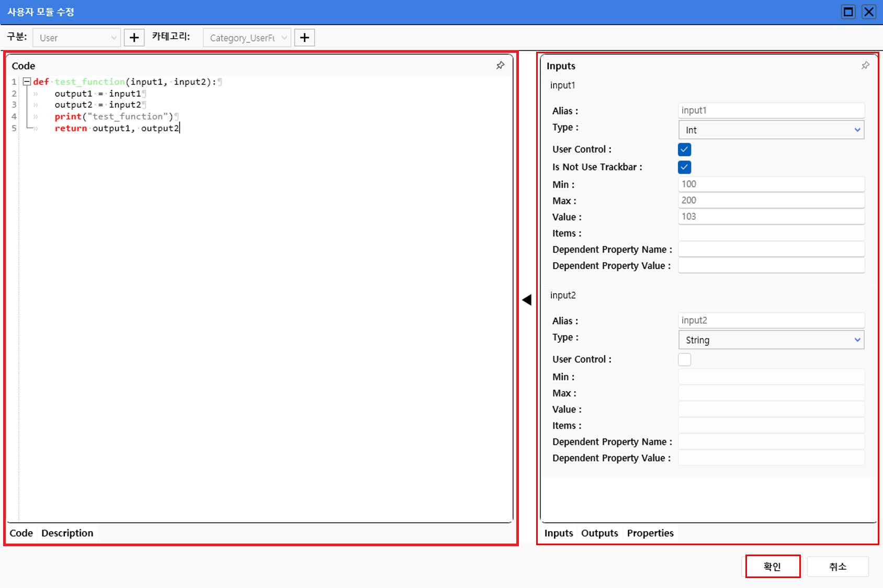The width and height of the screenshot is (883, 588).
Task: Pin the Code panel
Action: tap(500, 65)
